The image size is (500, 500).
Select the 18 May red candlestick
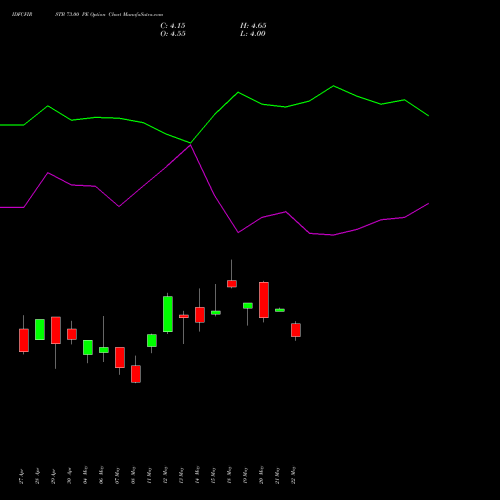click(232, 284)
